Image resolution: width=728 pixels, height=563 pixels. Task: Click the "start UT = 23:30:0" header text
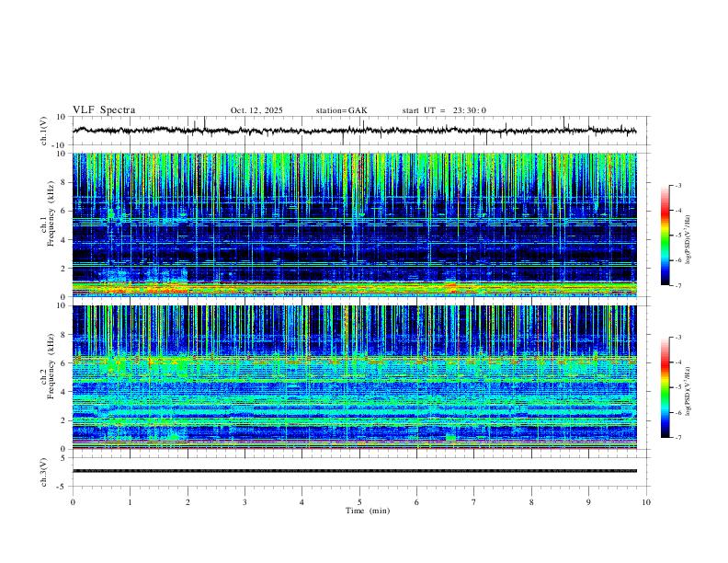click(444, 110)
